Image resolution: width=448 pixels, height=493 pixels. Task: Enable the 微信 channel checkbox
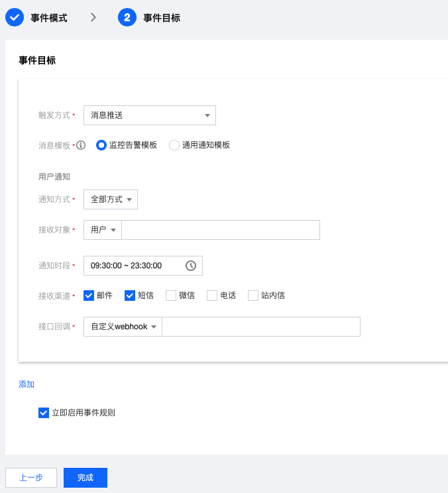(171, 296)
